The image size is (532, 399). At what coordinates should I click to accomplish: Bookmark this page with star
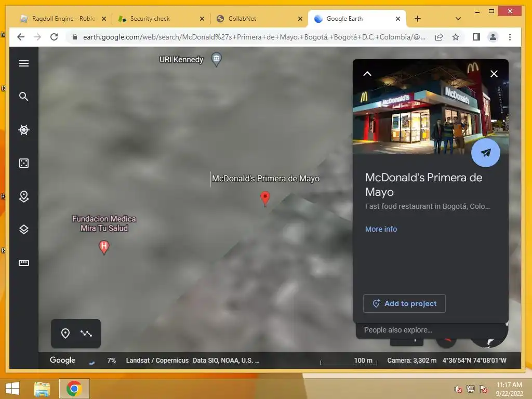pyautogui.click(x=455, y=37)
